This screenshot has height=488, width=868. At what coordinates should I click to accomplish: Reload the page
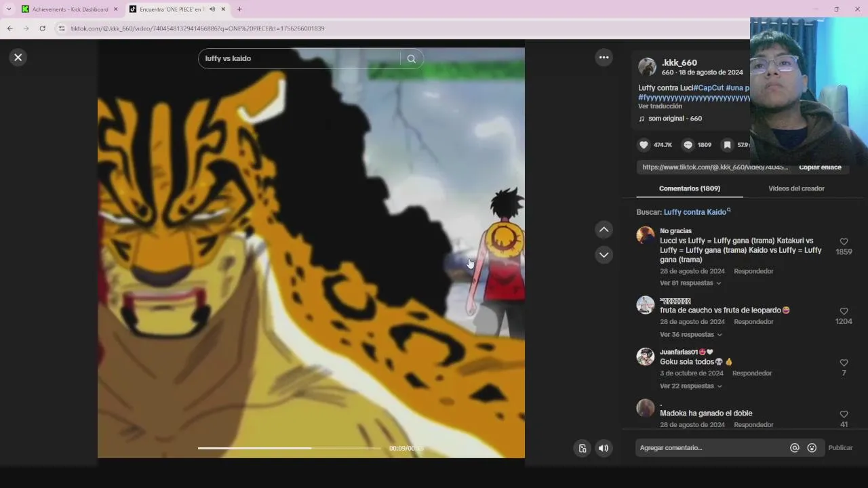click(42, 28)
